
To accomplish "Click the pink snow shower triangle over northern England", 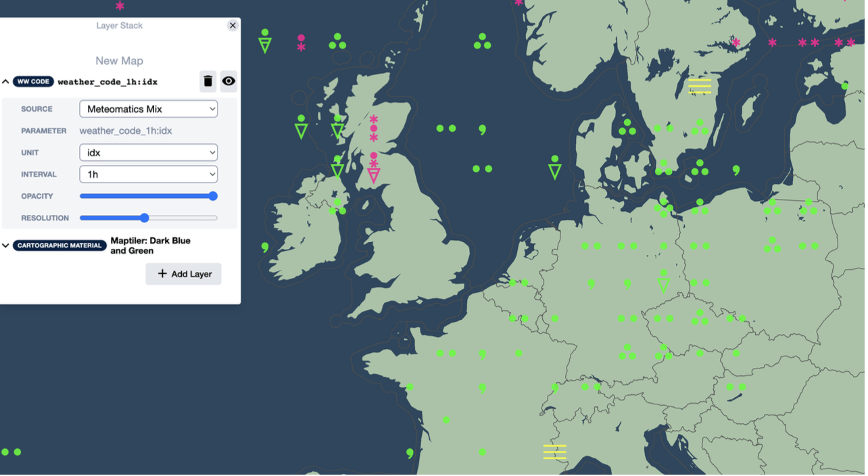I will click(375, 176).
